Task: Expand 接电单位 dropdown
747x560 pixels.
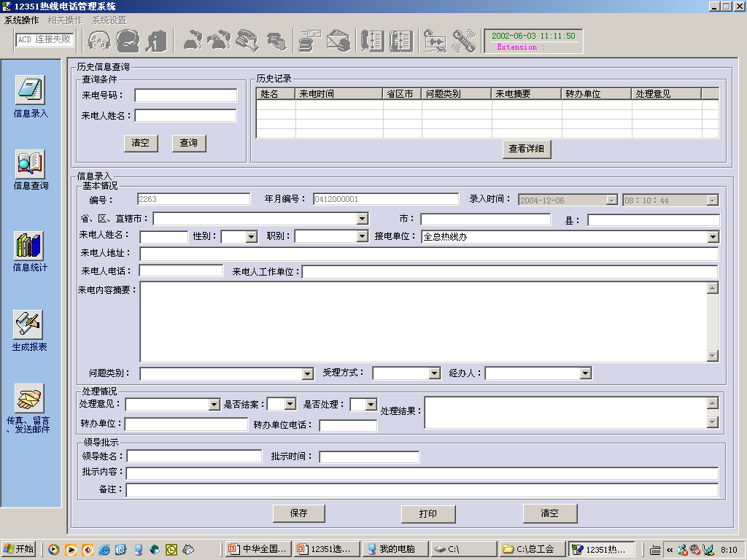Action: click(713, 237)
